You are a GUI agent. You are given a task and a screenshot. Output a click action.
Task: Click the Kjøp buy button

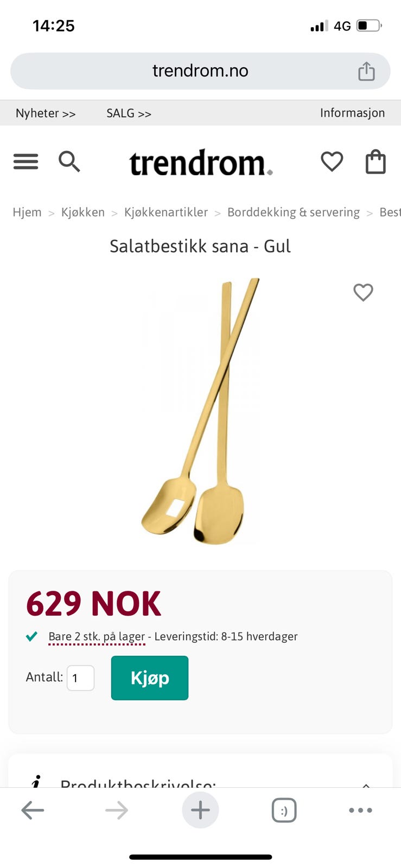coord(150,678)
